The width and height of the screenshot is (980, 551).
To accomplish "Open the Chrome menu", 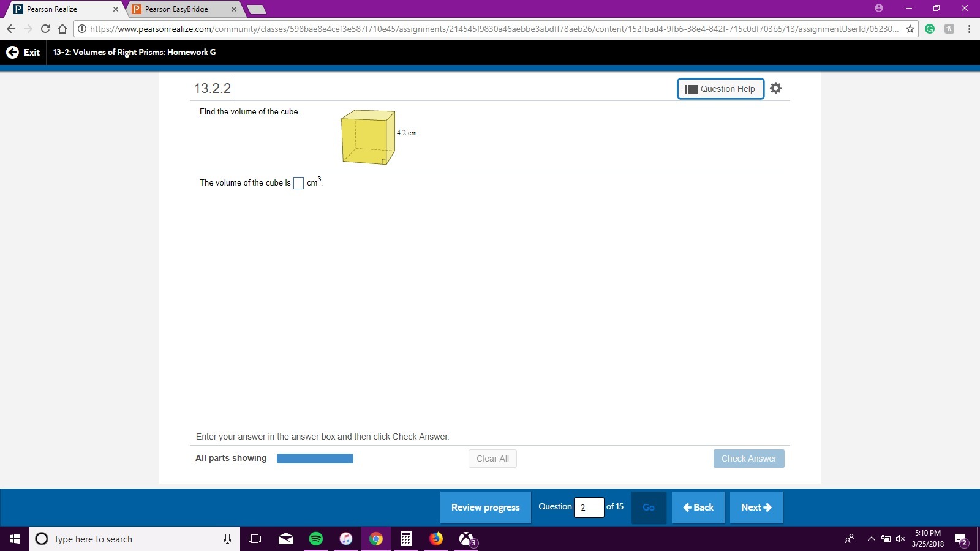I will pos(969,29).
